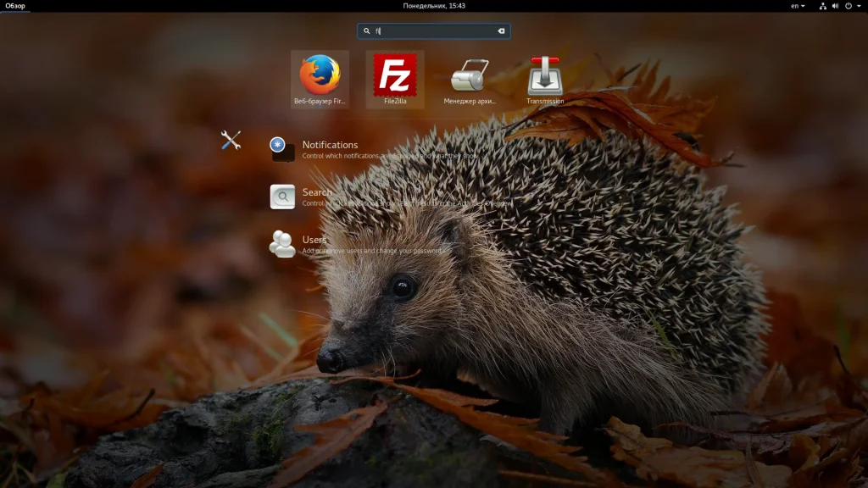Select the Search settings result title
Screen dimensions: 868x488
[x=317, y=192]
